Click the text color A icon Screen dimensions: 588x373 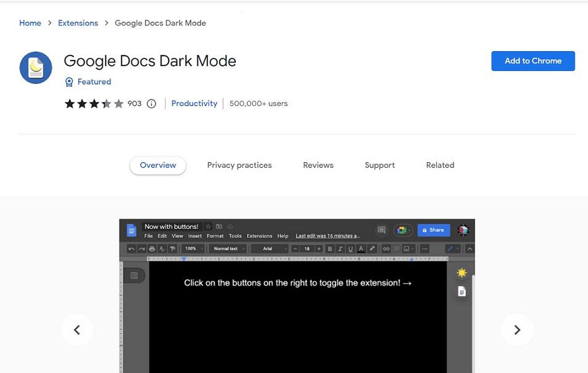(361, 248)
